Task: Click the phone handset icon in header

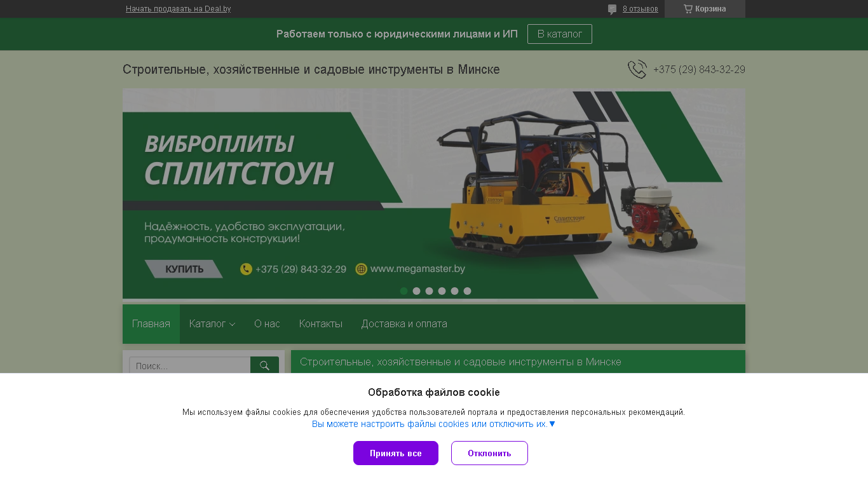Action: click(637, 69)
